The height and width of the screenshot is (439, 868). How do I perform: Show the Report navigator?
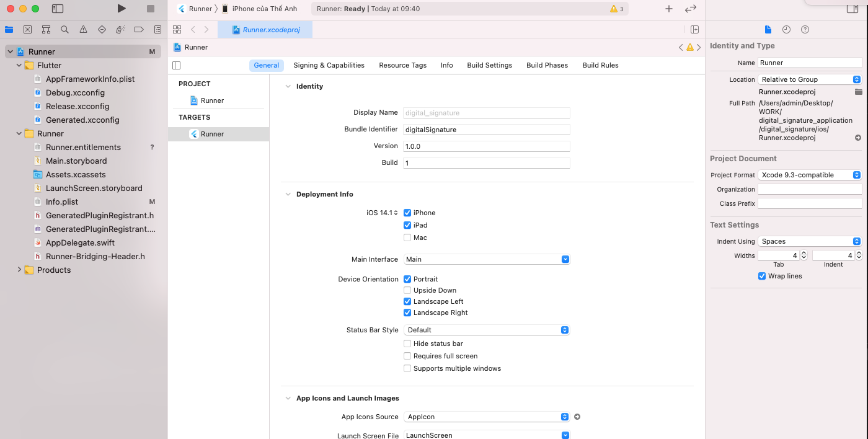157,29
